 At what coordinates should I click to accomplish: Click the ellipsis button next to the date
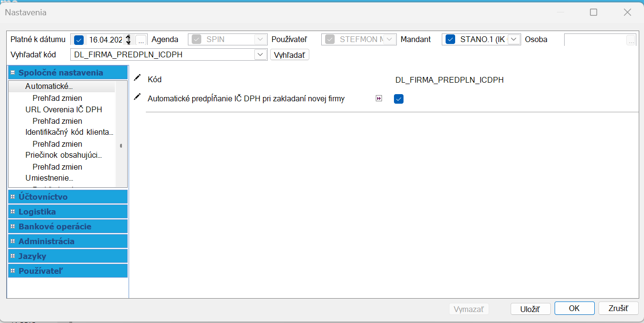point(141,41)
